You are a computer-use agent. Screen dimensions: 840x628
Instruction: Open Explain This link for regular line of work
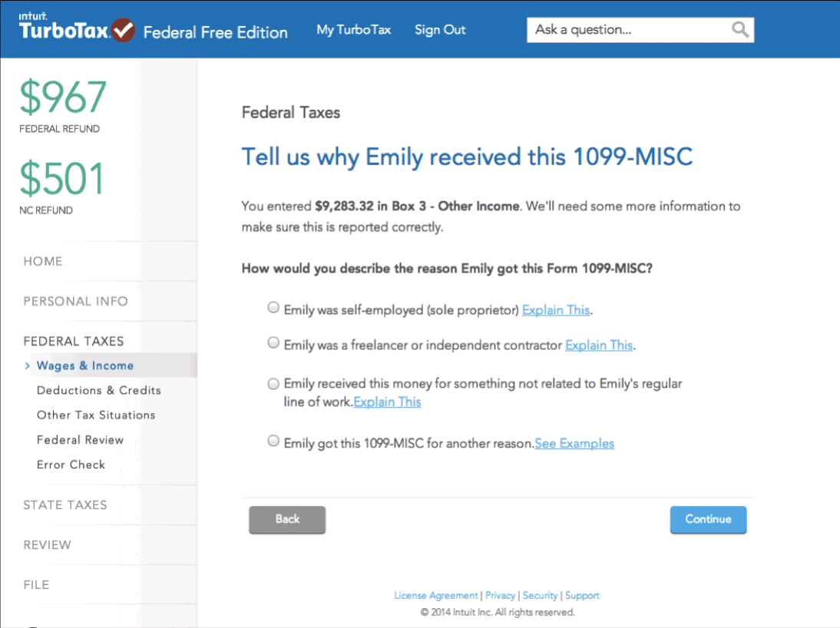tap(387, 402)
